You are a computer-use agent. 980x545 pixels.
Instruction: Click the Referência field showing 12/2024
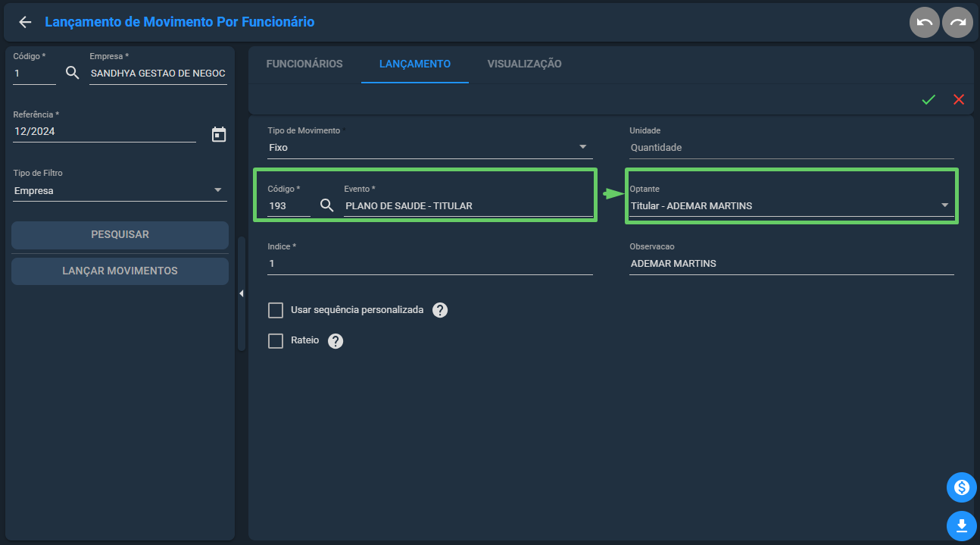[x=105, y=131]
